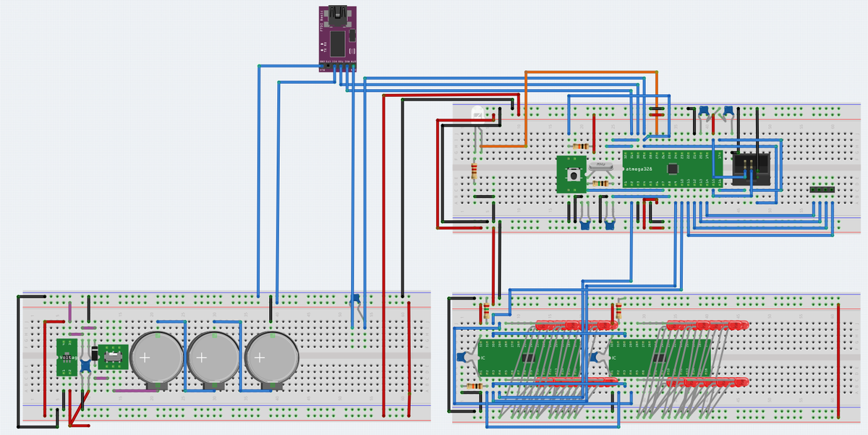This screenshot has height=435, width=868.
Task: Select the rightmost coin cell battery
Action: click(271, 358)
